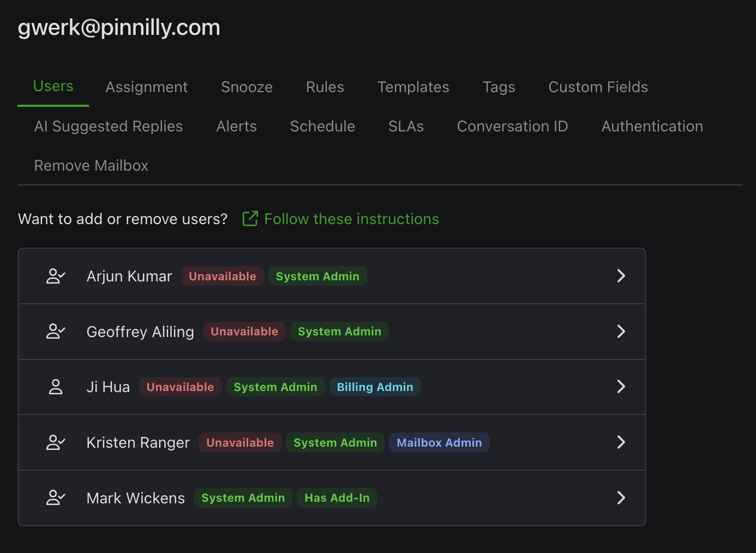Open the Conversation ID tab
Viewport: 756px width, 553px height.
(512, 127)
